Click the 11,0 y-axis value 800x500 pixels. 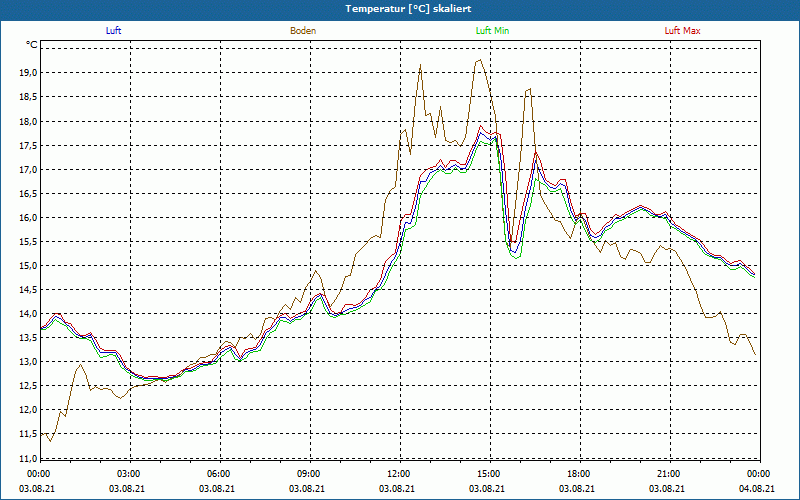tap(29, 458)
